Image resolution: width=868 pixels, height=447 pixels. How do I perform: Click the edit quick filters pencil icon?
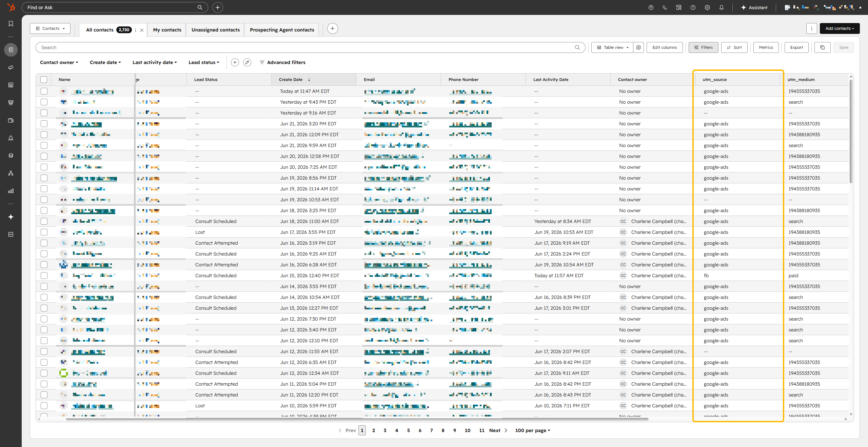point(247,62)
